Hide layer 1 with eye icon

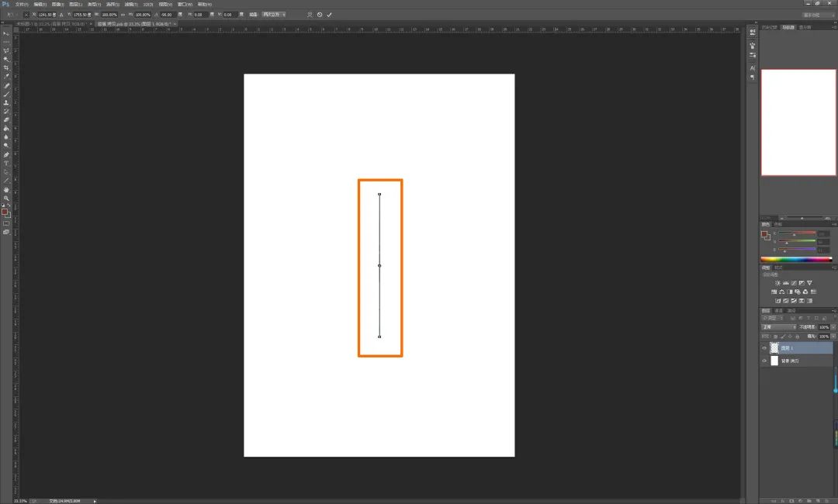764,348
